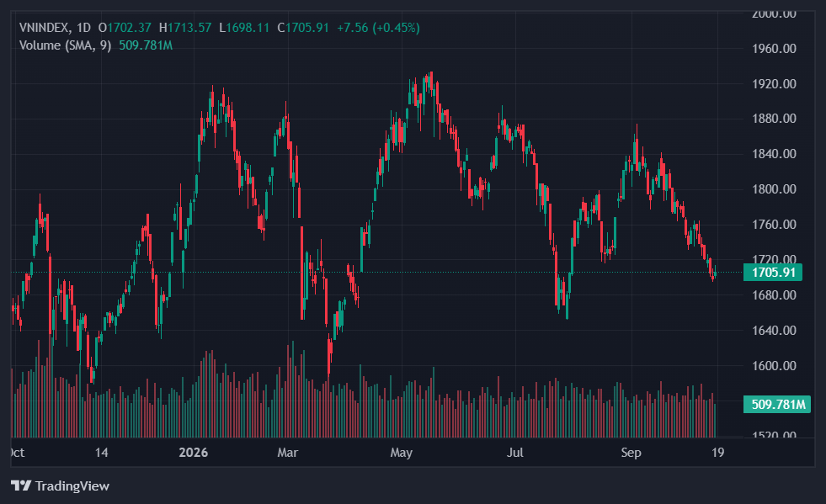Click the 509.781M volume tag on axis

777,405
